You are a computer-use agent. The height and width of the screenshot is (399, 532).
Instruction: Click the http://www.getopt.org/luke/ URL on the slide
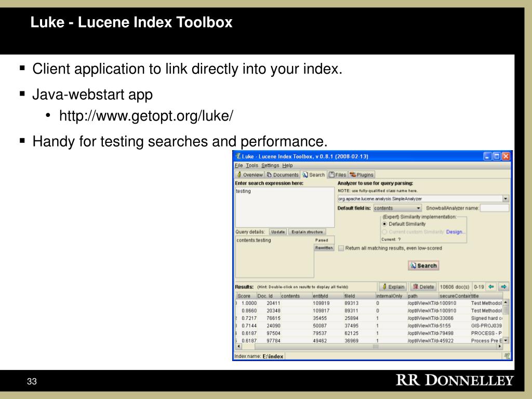pos(146,116)
